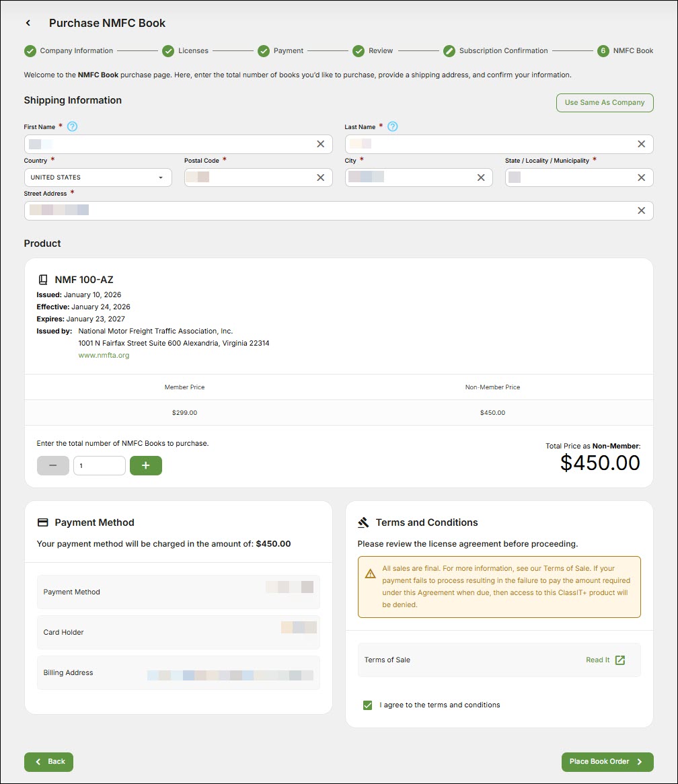Screen dimensions: 678x784
Task: Click the First Name help question icon
Action: [73, 126]
